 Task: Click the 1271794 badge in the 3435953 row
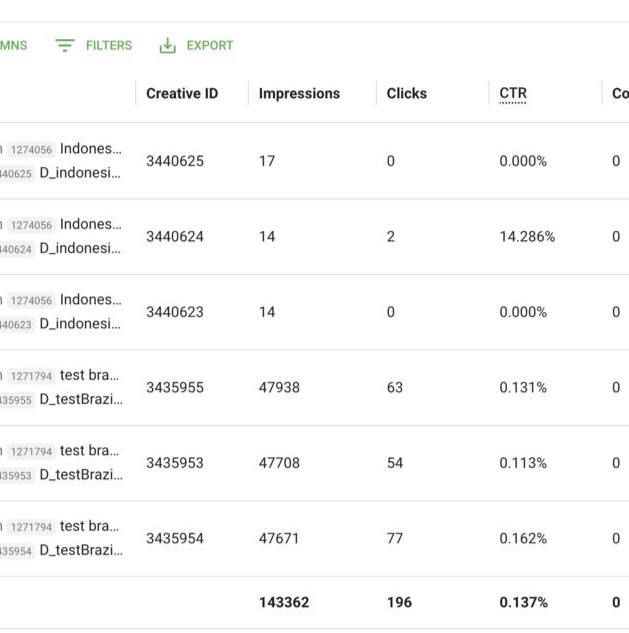31,451
